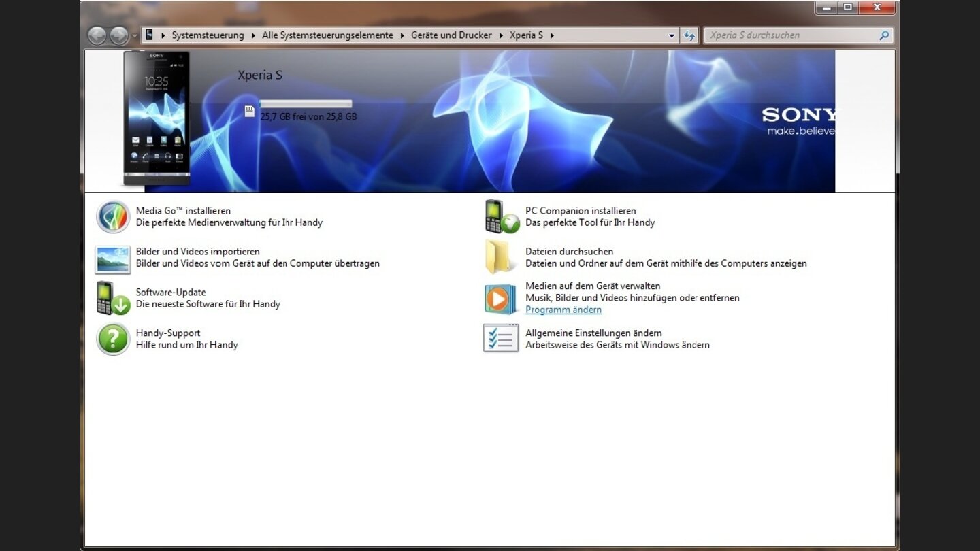Image resolution: width=980 pixels, height=551 pixels.
Task: Open Media Go™ installieren text link
Action: 183,211
